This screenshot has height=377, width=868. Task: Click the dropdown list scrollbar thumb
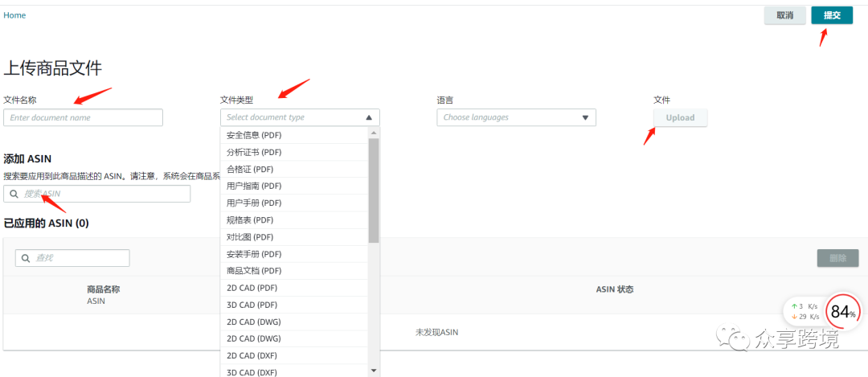pyautogui.click(x=373, y=191)
